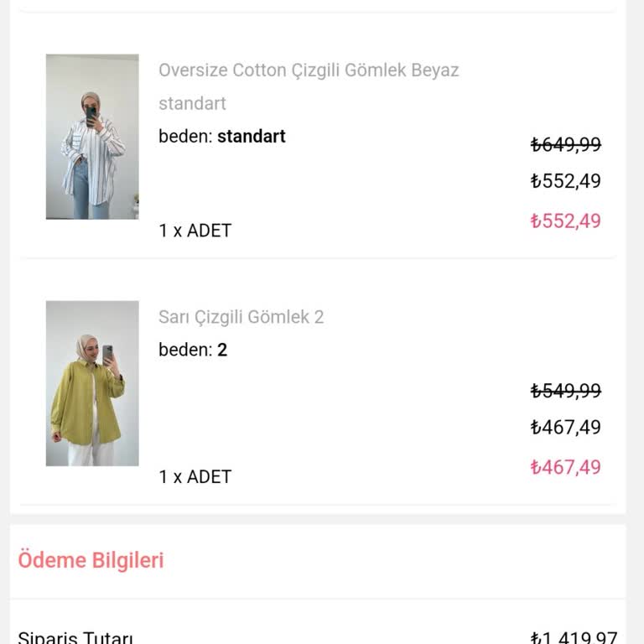This screenshot has width=644, height=644.
Task: Click the gray 'standart' variant text
Action: point(192,103)
